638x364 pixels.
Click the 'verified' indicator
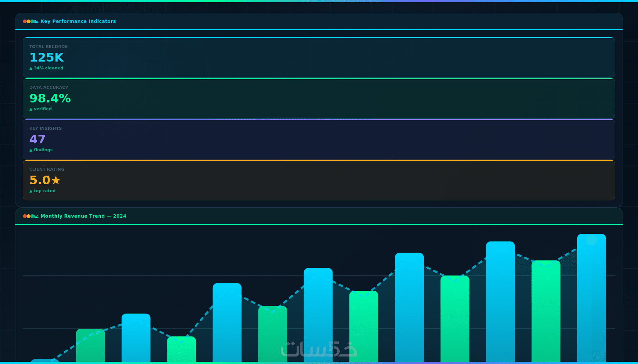click(41, 109)
